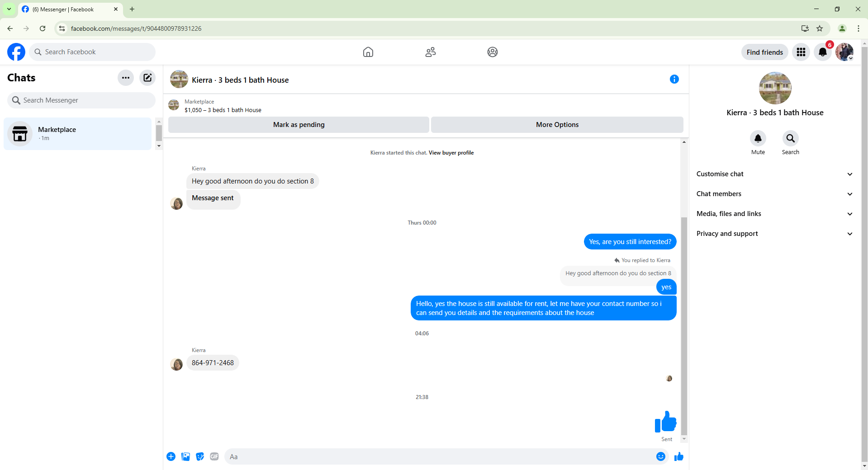Open a new browser tab
This screenshot has height=470, width=868.
click(132, 9)
